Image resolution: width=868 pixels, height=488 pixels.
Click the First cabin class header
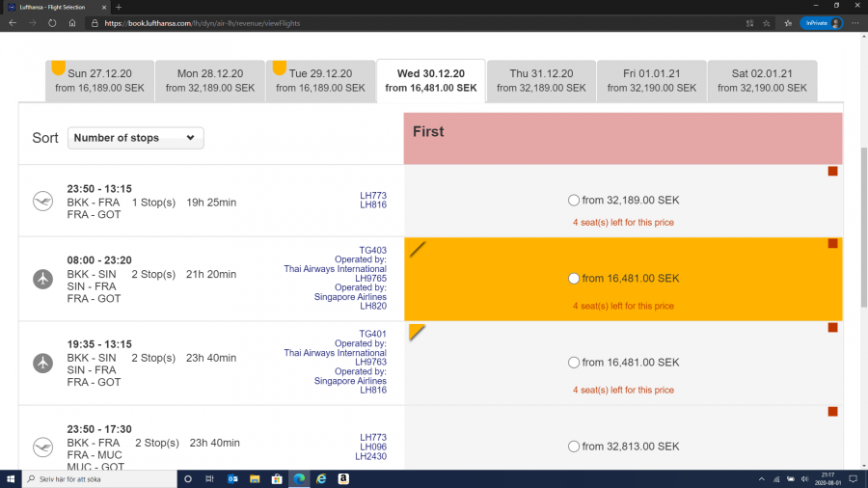(623, 138)
